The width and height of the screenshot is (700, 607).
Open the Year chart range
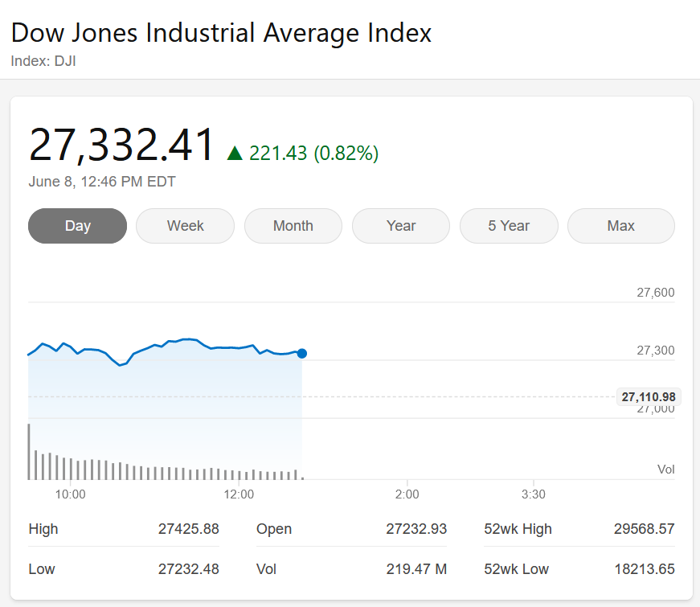click(x=401, y=226)
